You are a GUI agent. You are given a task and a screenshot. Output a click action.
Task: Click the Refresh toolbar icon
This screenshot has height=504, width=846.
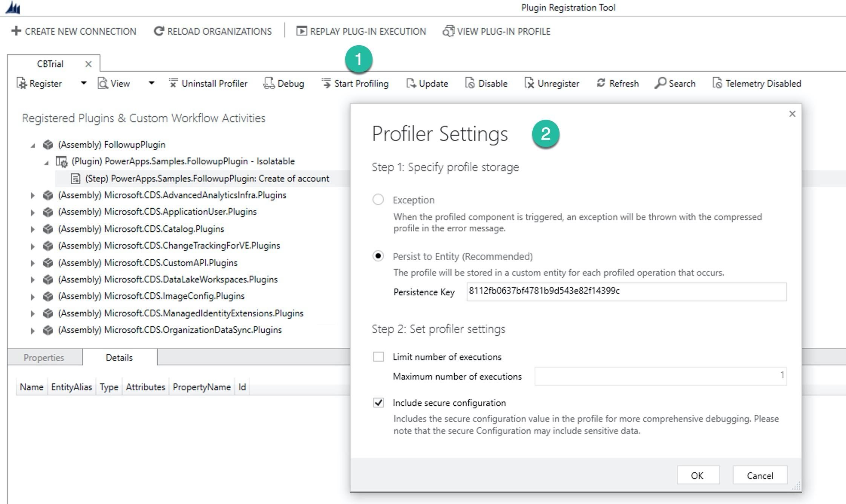(601, 83)
